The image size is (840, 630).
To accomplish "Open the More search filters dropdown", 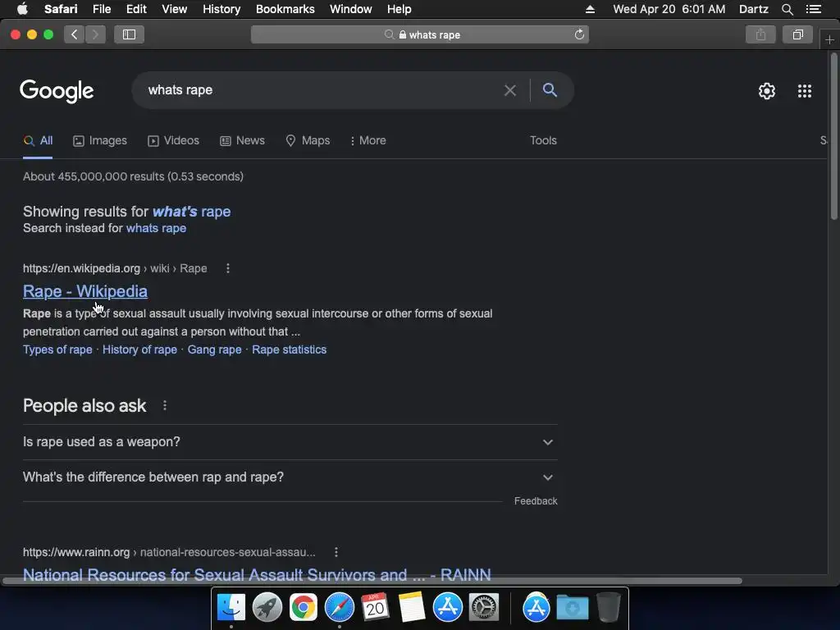I will [x=367, y=141].
